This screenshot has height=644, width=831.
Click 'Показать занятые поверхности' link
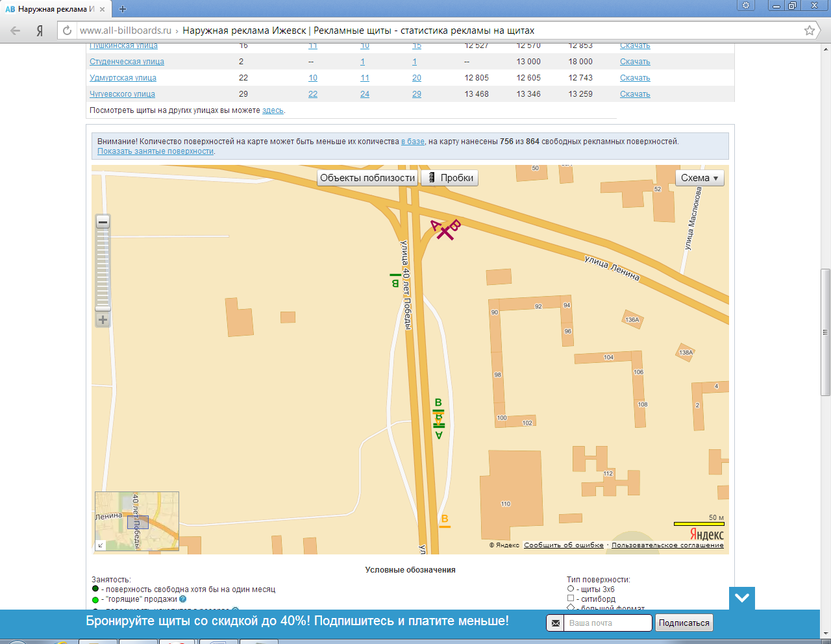pos(155,151)
